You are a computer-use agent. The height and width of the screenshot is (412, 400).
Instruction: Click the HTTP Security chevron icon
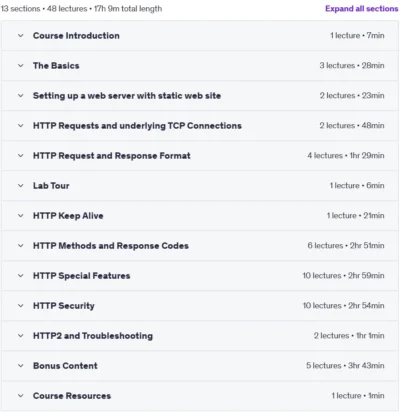(x=21, y=305)
